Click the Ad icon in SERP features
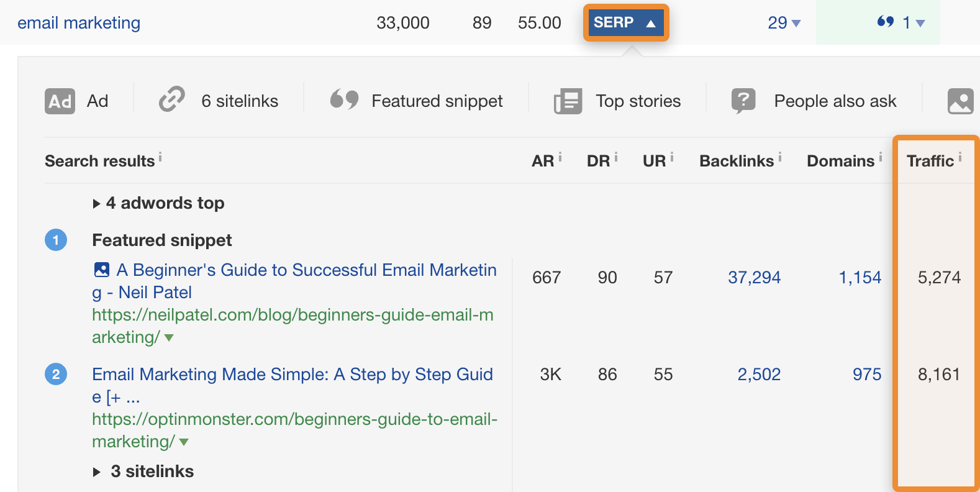The height and width of the screenshot is (492, 980). pyautogui.click(x=60, y=101)
